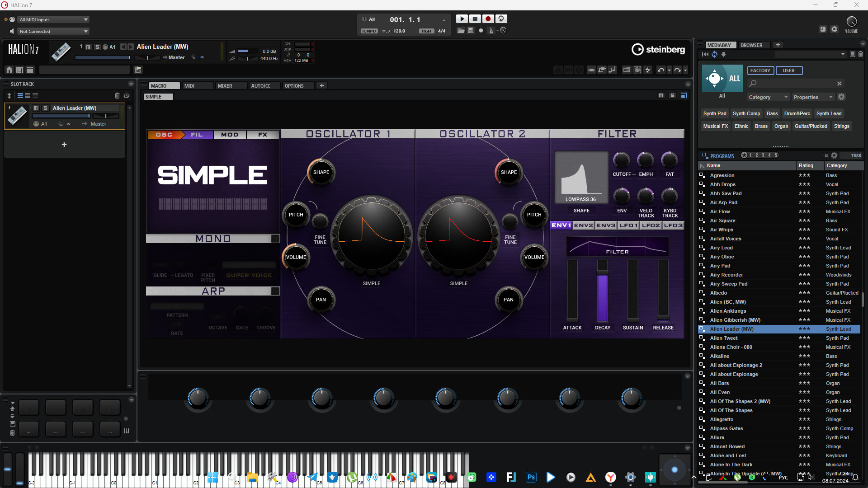Select the ENV2 envelope tab
868x488 pixels.
(584, 225)
